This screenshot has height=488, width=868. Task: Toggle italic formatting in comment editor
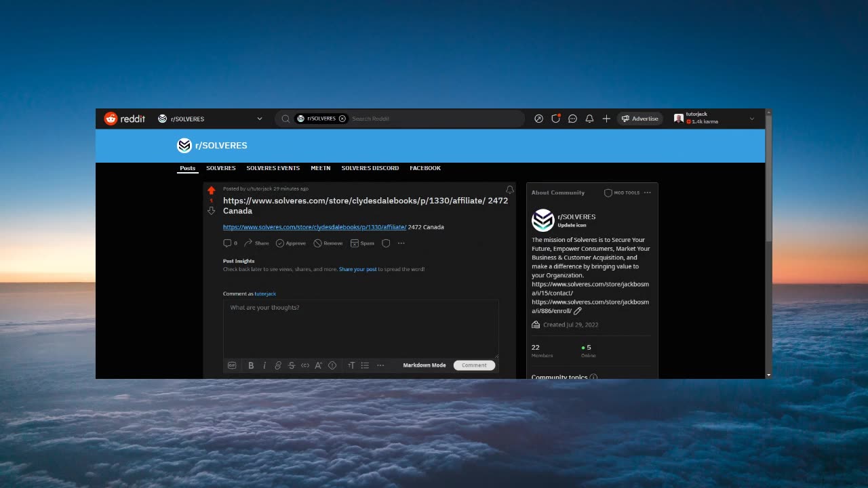[264, 365]
